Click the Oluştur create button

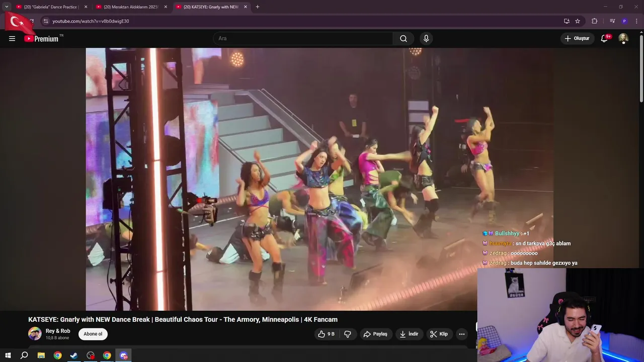pyautogui.click(x=577, y=39)
